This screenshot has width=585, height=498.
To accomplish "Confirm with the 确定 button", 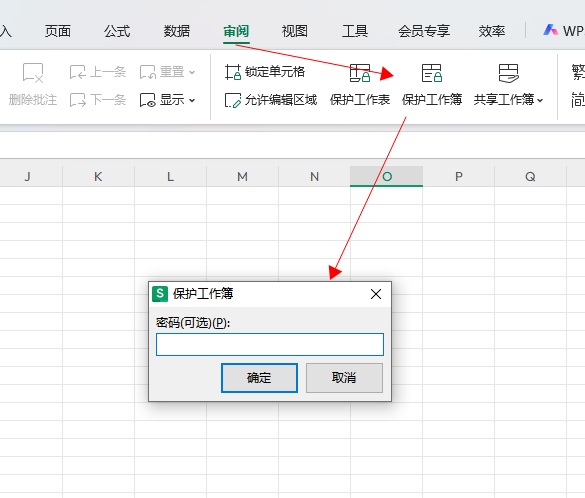I will click(259, 378).
